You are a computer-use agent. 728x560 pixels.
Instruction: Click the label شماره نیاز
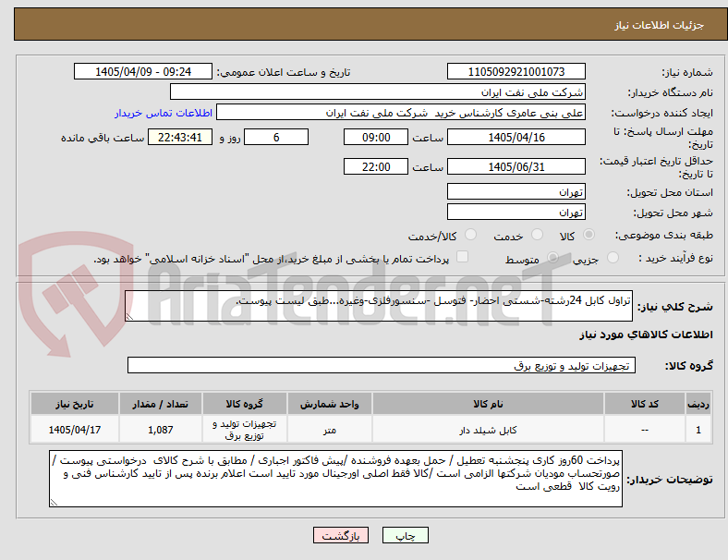click(x=687, y=72)
